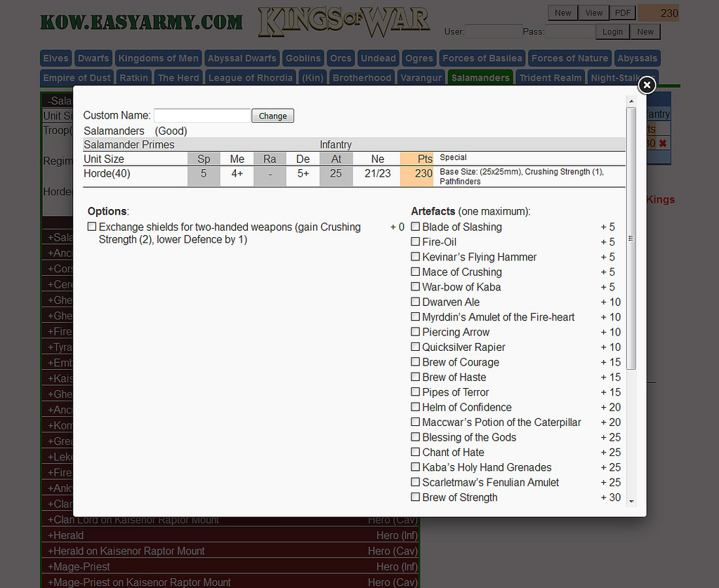
Task: Check Kaba's Holy Hand Grenades artefact
Action: (416, 467)
